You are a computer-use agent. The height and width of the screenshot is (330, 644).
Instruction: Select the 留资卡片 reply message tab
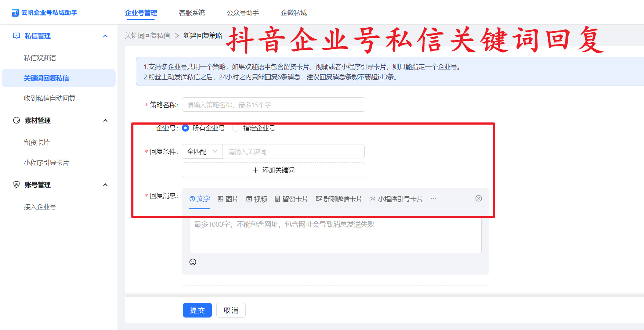tap(291, 199)
